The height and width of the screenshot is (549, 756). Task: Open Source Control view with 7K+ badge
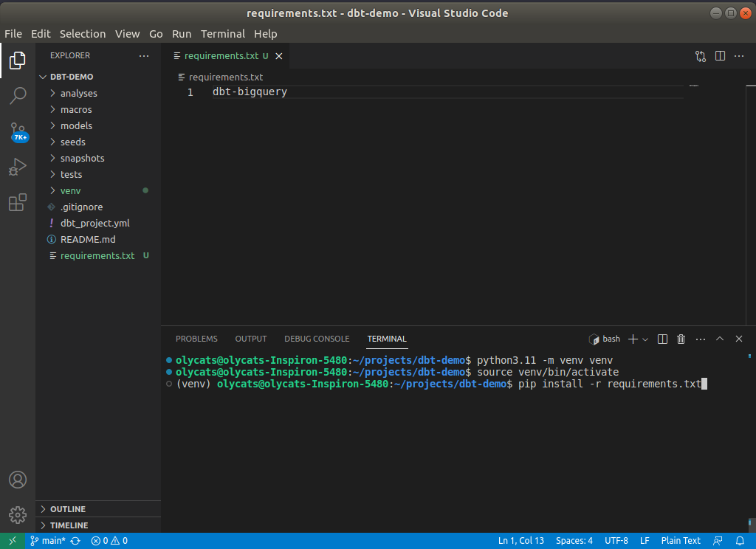tap(18, 131)
